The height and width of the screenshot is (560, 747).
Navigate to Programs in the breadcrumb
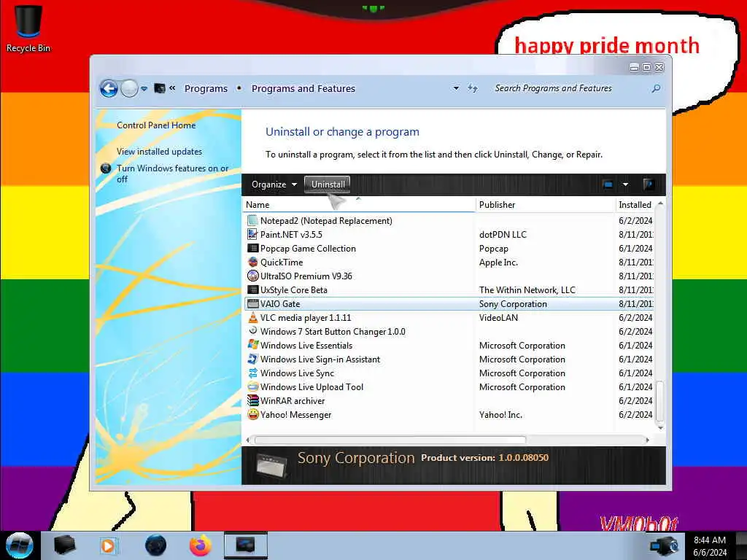[x=206, y=88]
